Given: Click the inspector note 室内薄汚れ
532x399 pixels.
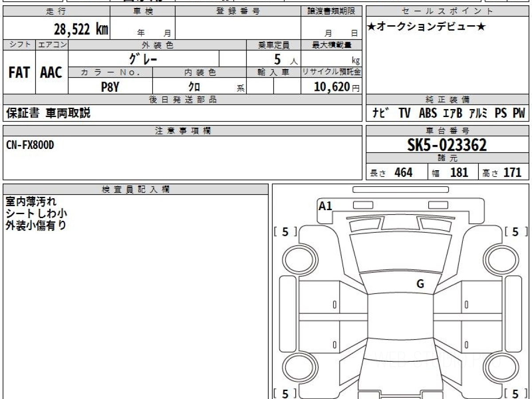Looking at the screenshot, I should coord(31,202).
